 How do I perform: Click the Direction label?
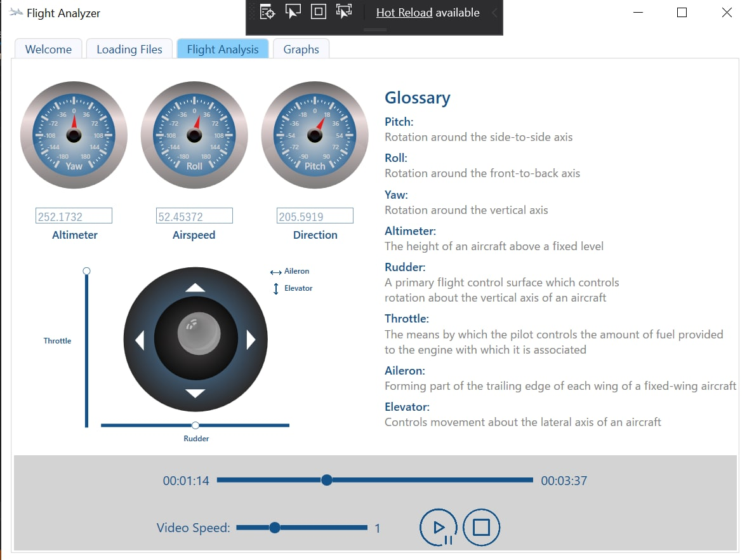pyautogui.click(x=315, y=235)
